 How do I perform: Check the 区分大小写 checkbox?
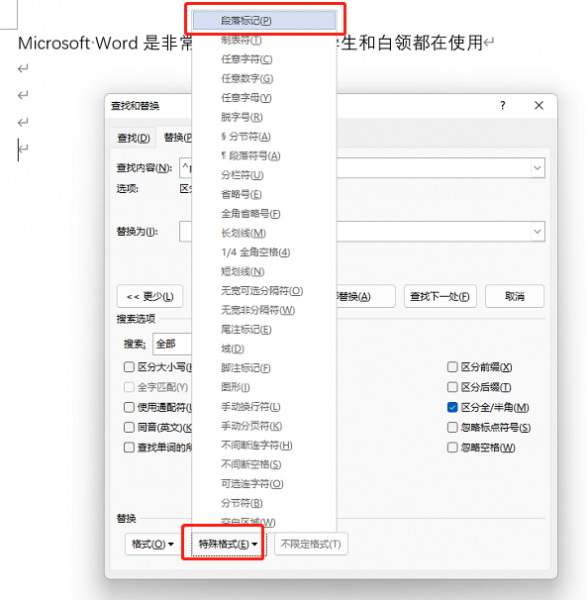129,367
